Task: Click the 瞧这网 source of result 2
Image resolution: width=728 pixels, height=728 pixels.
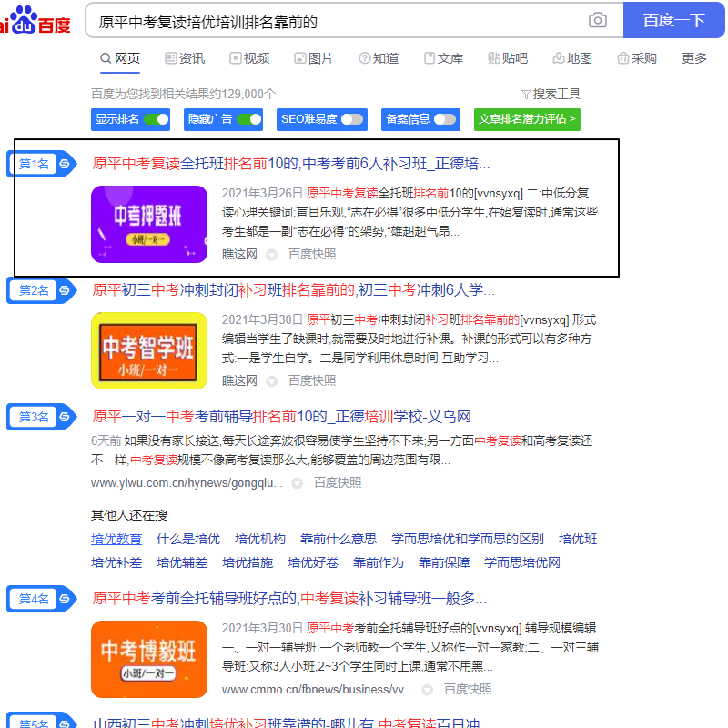Action: click(x=239, y=381)
